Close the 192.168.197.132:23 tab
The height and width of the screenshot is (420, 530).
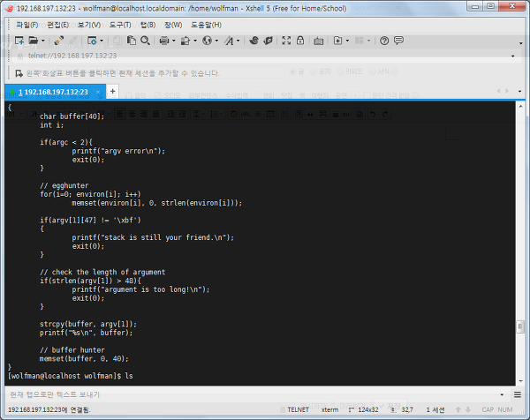point(98,92)
